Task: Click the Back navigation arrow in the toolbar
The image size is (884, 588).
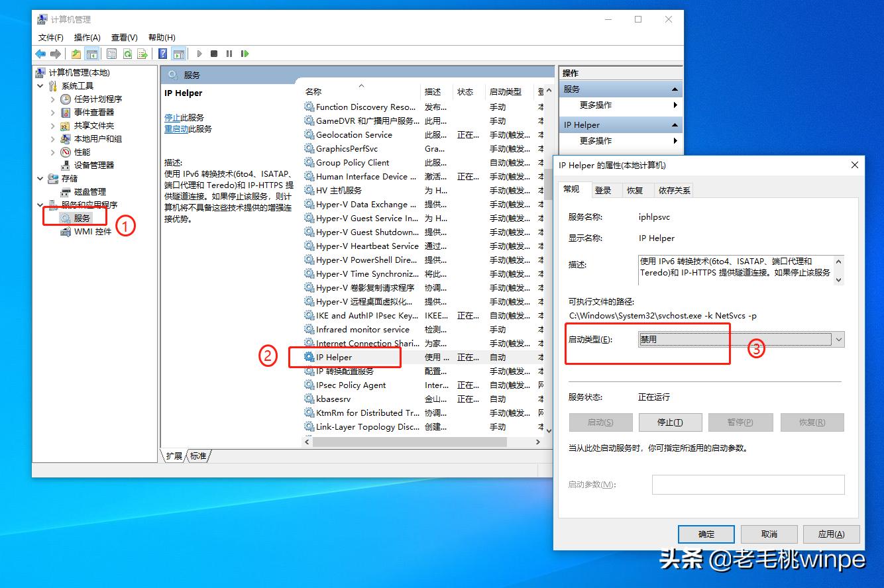Action: (x=40, y=54)
